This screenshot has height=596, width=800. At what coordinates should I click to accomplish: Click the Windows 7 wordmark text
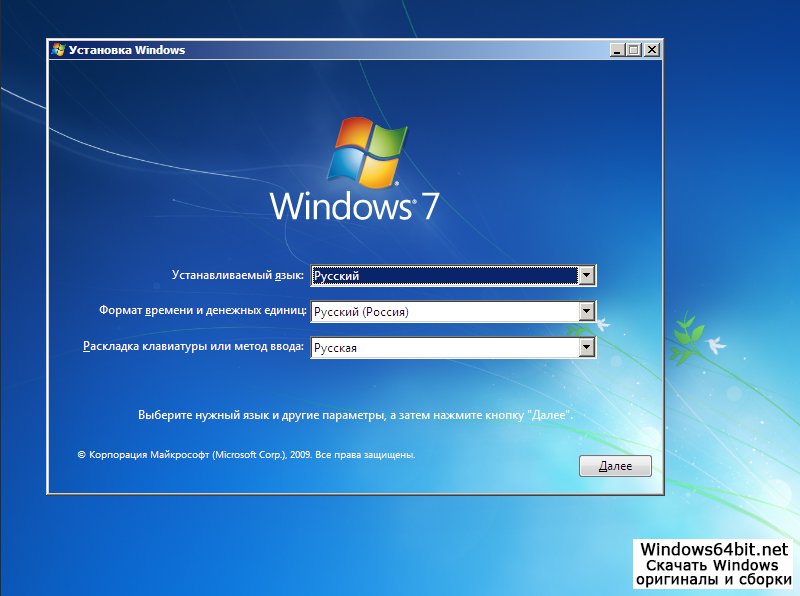tap(354, 206)
